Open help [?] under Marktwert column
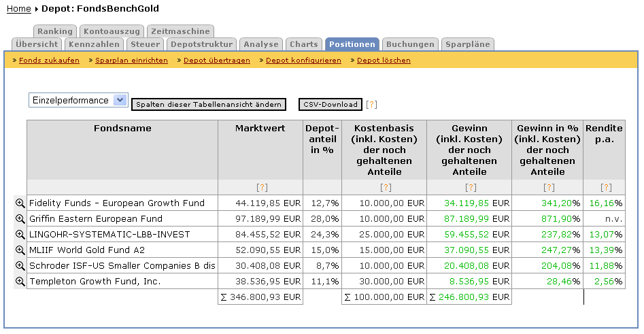This screenshot has height=334, width=644. point(262,187)
